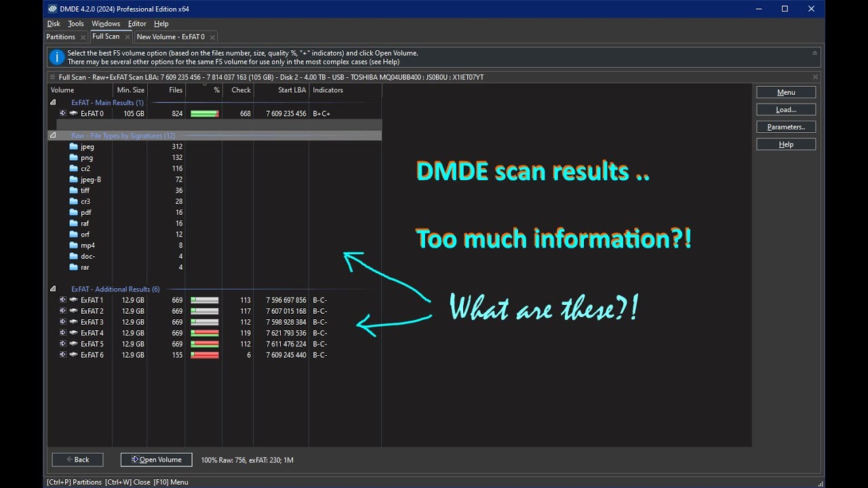The width and height of the screenshot is (868, 488).
Task: Click the ExFAT 4 drive icon
Action: pos(73,333)
